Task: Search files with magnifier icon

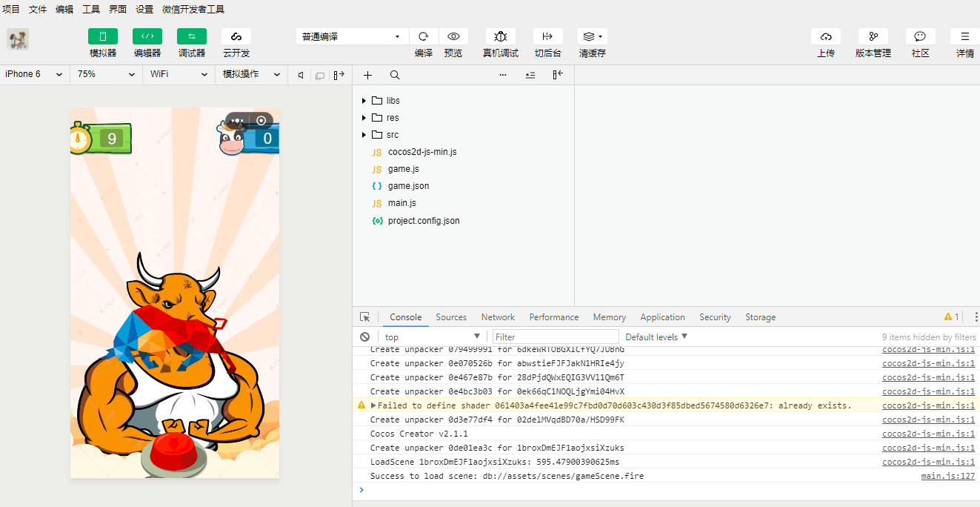Action: (x=395, y=75)
